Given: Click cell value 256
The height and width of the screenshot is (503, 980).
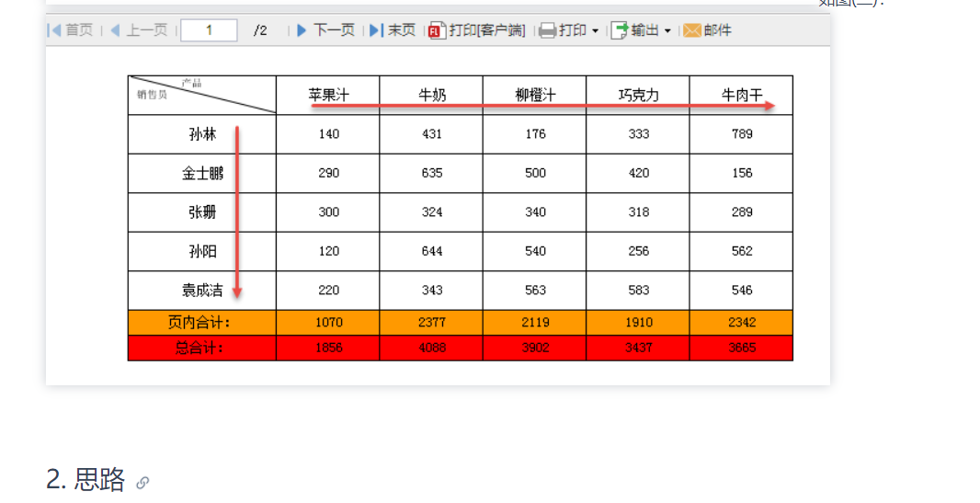Looking at the screenshot, I should (639, 251).
